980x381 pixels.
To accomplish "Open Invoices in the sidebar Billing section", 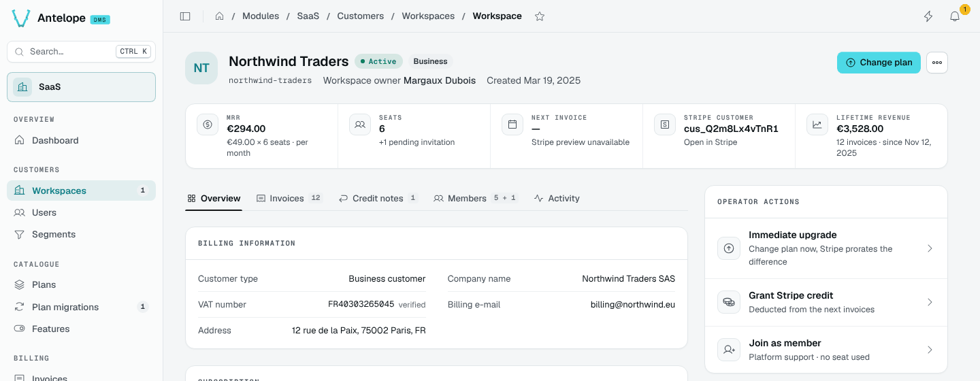I will tap(81, 378).
